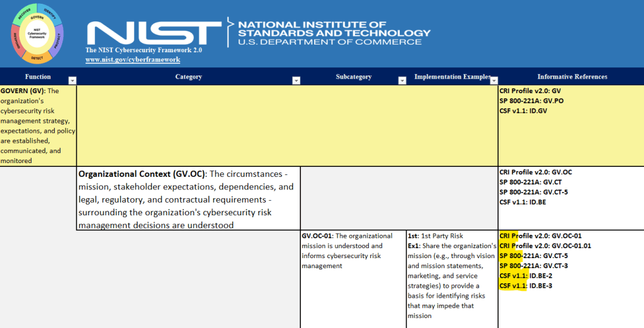Open the Category column filter dropdown

click(x=296, y=80)
